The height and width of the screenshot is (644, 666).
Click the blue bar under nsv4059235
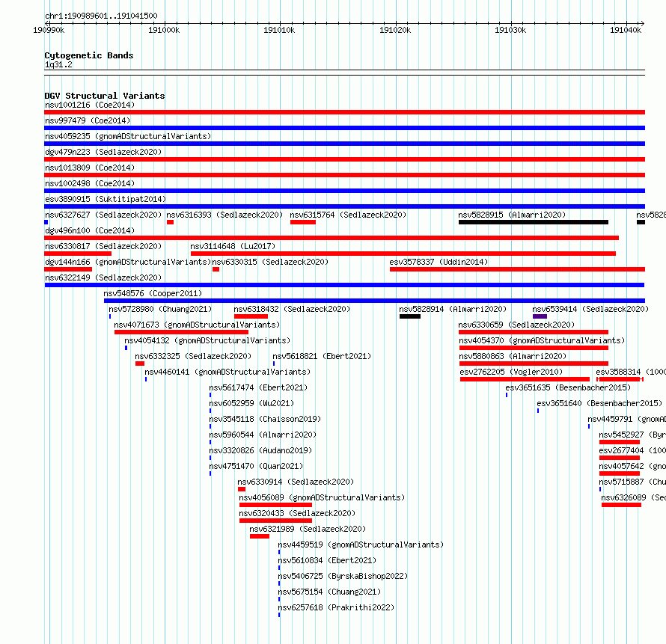pos(344,144)
